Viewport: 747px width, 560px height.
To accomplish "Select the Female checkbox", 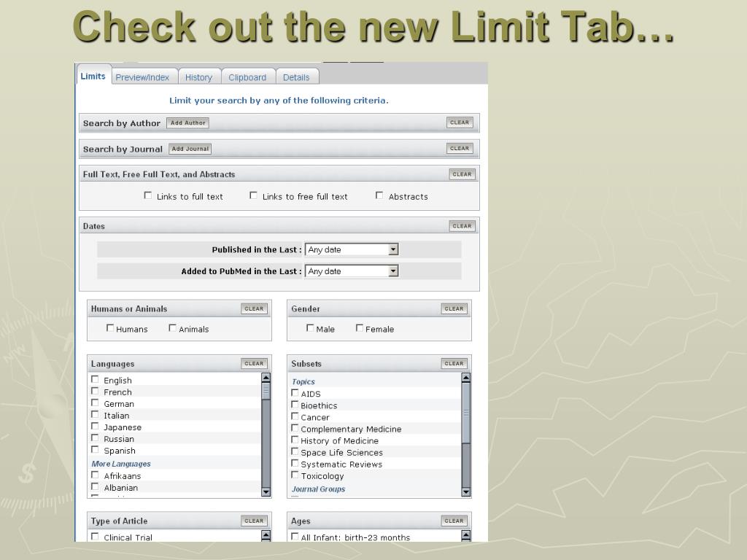I will click(x=360, y=327).
